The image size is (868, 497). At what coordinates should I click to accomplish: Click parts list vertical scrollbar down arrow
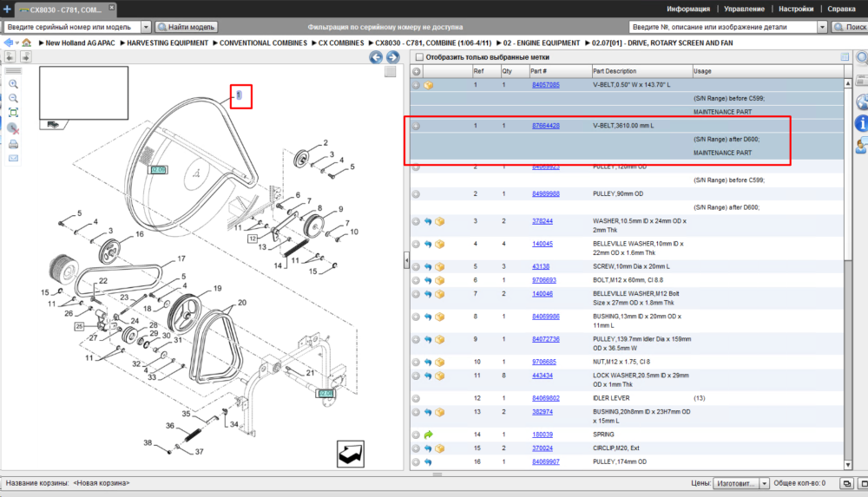[847, 466]
